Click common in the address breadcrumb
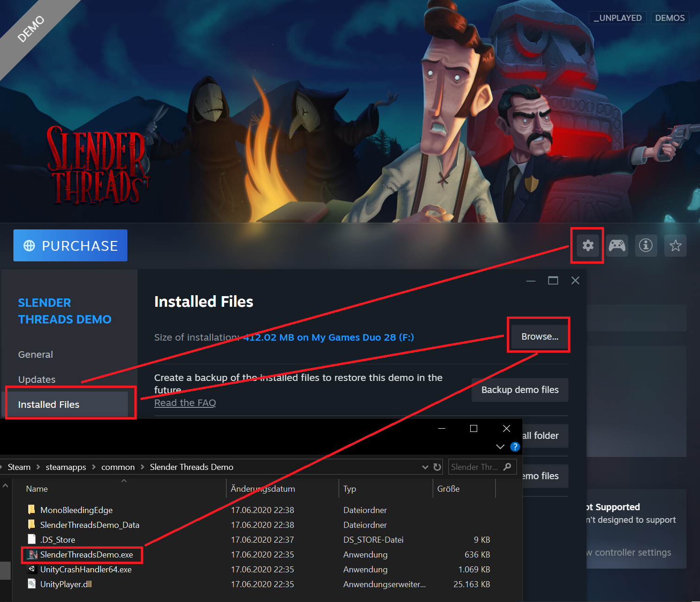Viewport: 700px width, 602px height. (118, 467)
